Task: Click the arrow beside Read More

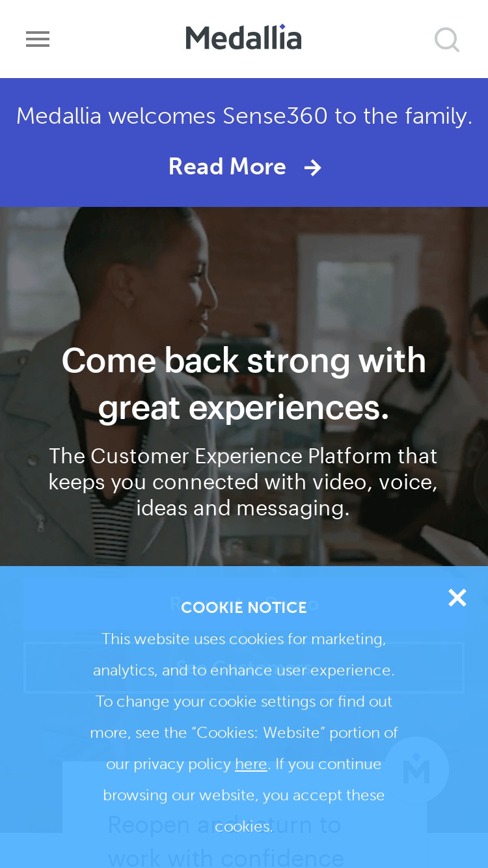Action: 313,168
